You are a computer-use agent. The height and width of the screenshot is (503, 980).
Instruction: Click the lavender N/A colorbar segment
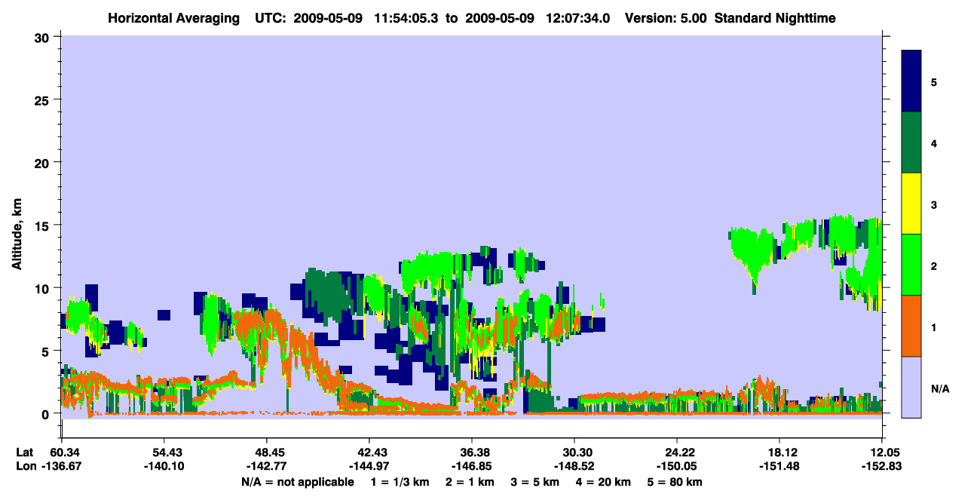tap(911, 387)
